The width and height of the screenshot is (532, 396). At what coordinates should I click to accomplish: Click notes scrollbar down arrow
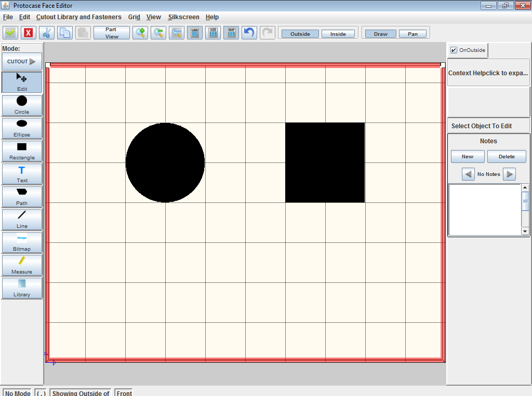tap(525, 231)
